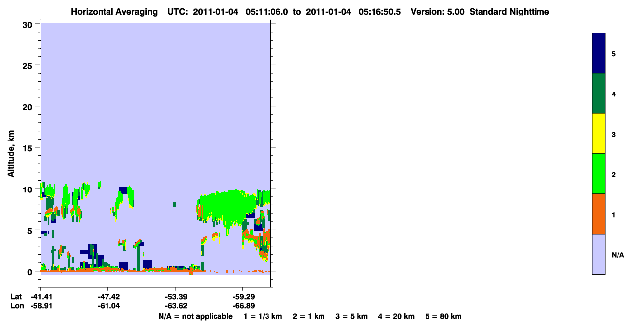Click the 'N/A = not applicable' legend text

click(x=195, y=316)
